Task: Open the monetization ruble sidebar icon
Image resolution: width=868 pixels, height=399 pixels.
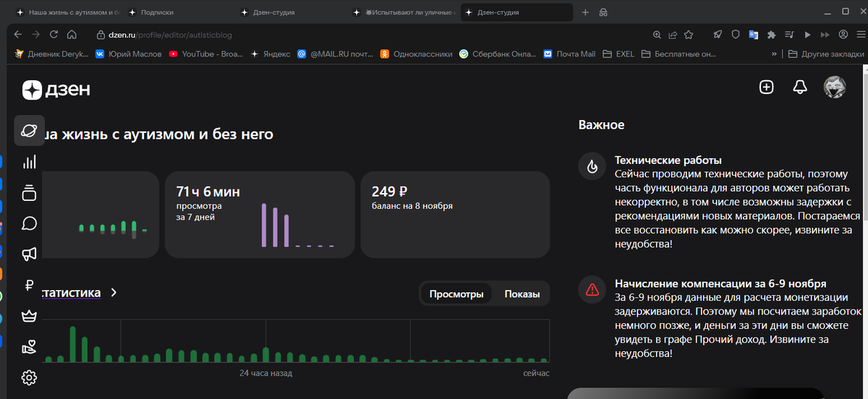Action: point(29,285)
